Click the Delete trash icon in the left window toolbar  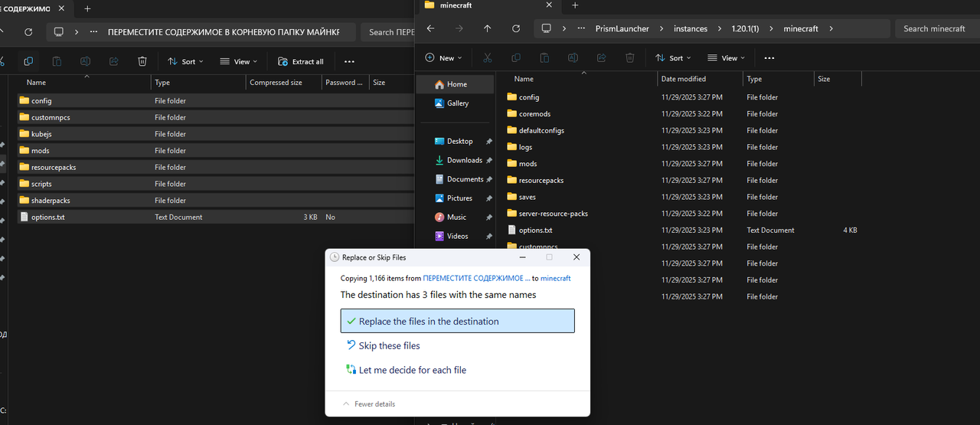coord(142,61)
